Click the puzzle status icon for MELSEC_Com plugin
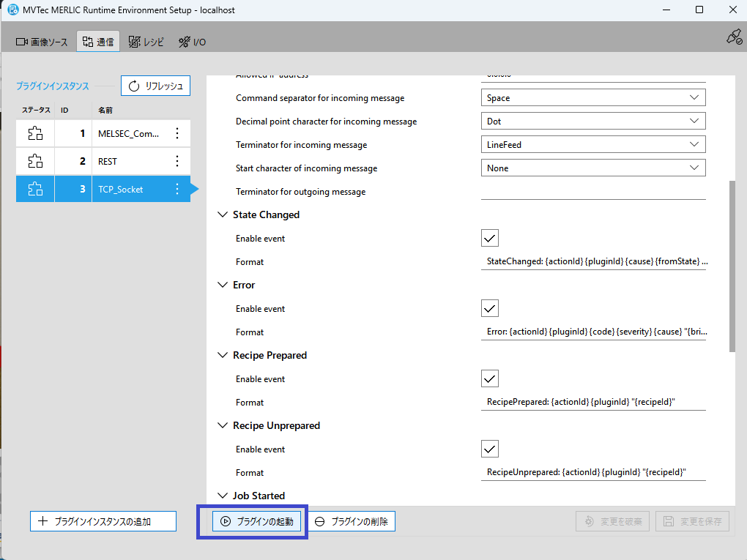Screen dimensions: 747x560 pos(35,133)
